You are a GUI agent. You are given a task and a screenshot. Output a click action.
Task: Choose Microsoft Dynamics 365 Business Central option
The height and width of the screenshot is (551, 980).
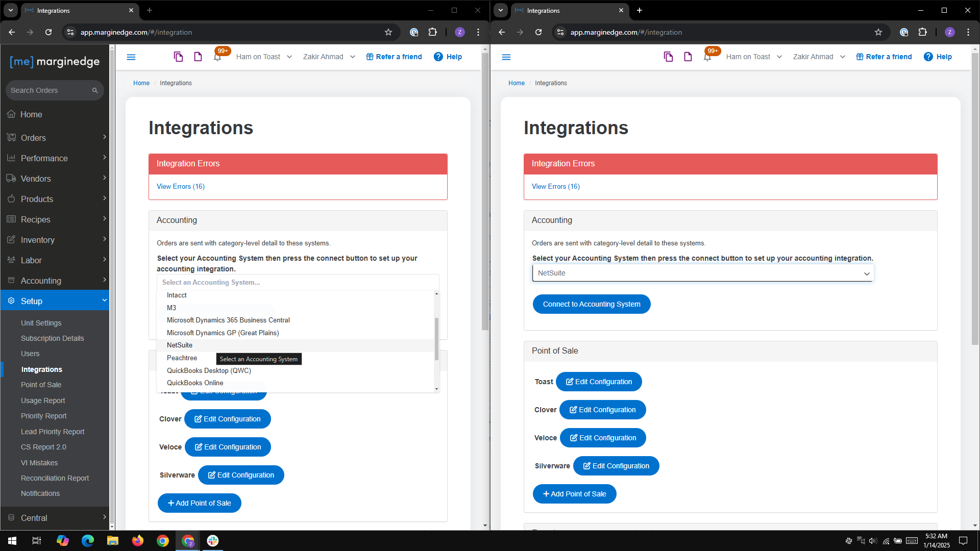pos(228,320)
